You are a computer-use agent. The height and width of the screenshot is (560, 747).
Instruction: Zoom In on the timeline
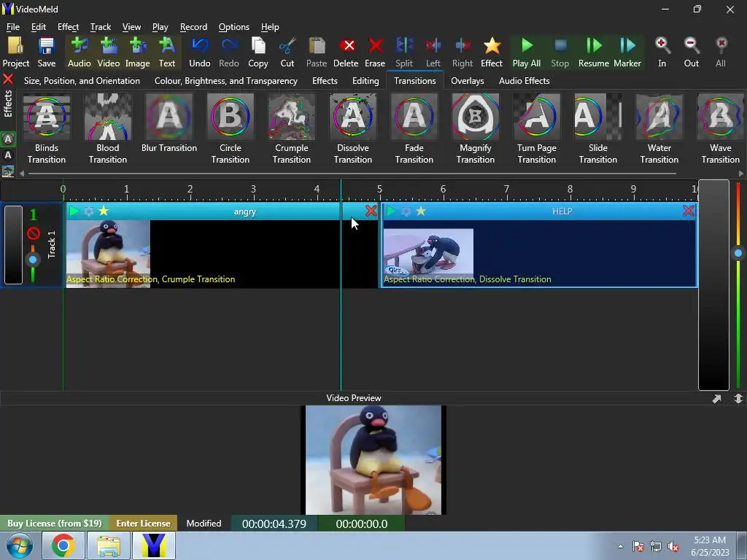pyautogui.click(x=662, y=52)
